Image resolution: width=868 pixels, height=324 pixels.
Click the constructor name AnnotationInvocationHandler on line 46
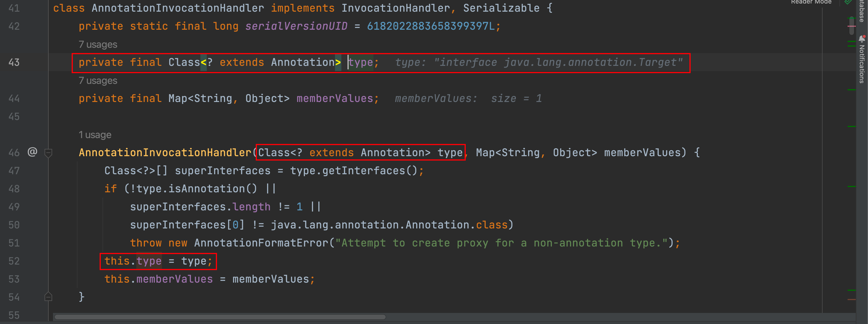165,152
